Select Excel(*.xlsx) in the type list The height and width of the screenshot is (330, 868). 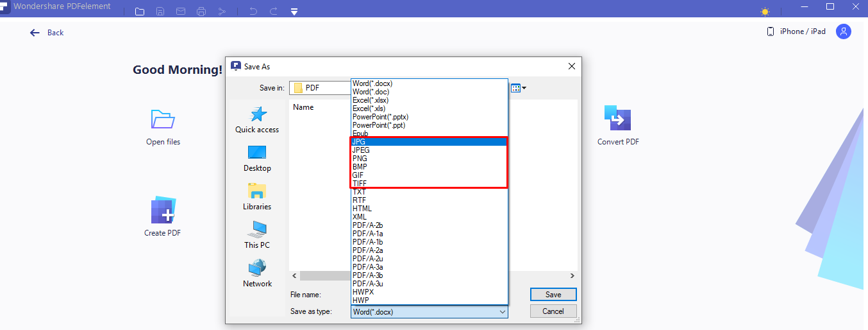pyautogui.click(x=430, y=100)
